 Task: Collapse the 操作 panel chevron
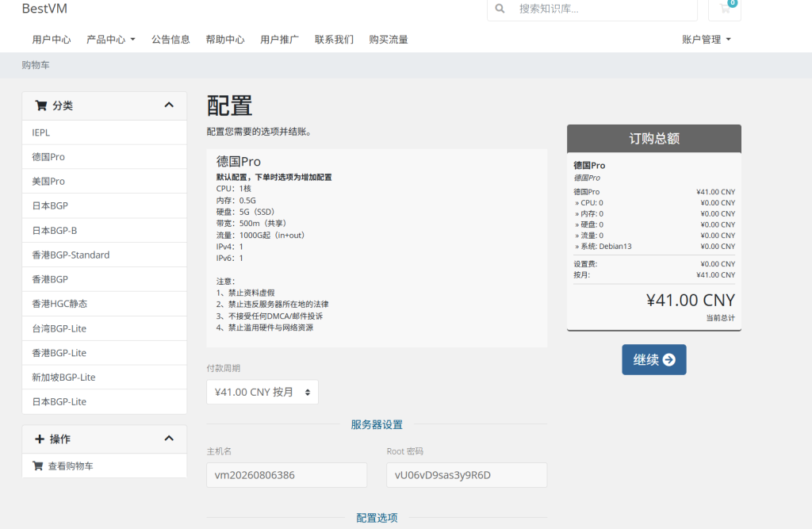click(x=169, y=439)
